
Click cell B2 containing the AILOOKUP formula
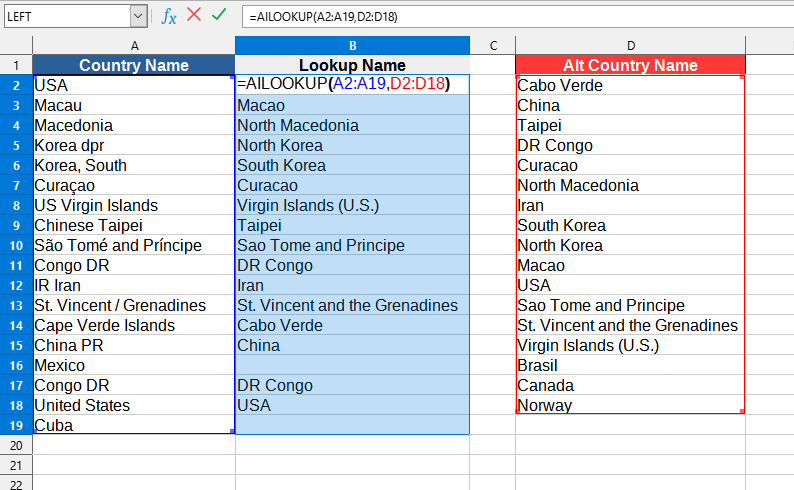click(x=352, y=85)
